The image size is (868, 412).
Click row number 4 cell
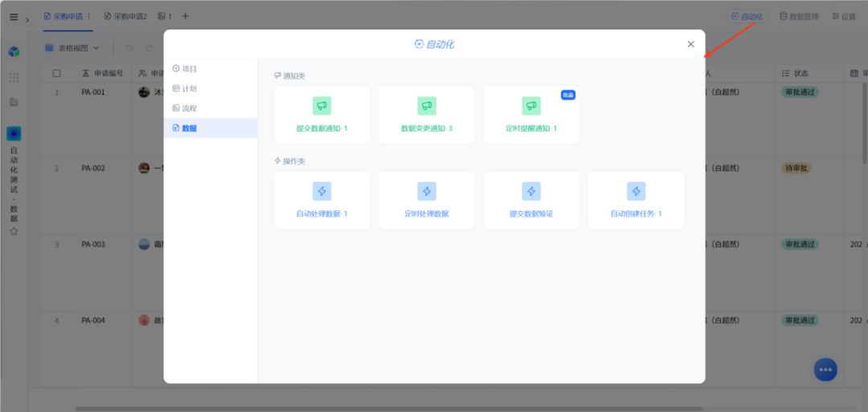click(x=56, y=320)
